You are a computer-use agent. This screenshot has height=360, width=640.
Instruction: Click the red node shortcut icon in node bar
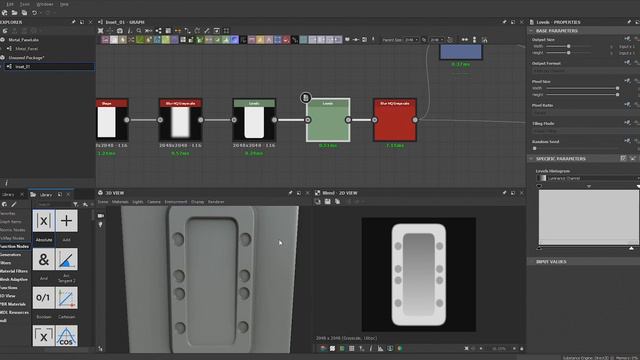point(286,40)
